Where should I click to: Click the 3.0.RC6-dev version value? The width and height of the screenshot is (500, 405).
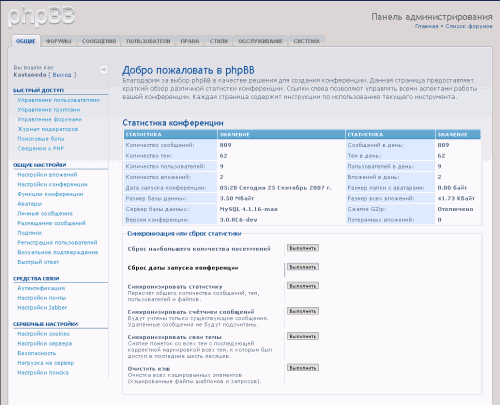click(238, 220)
